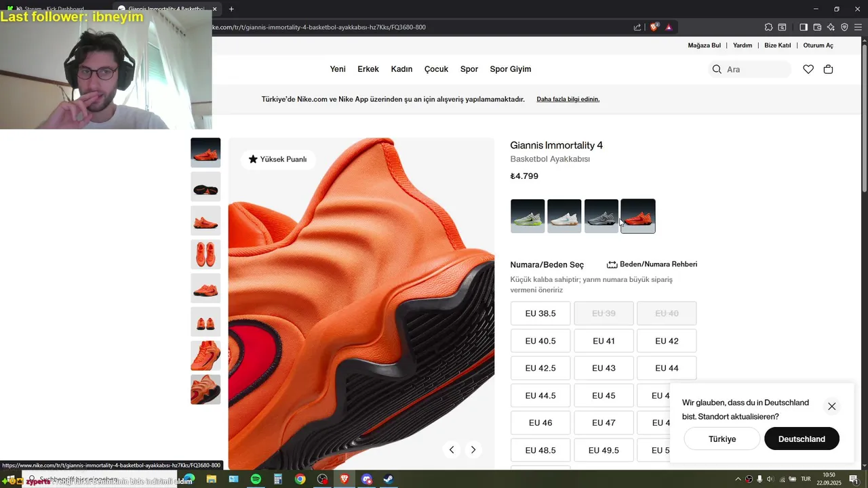Select size EU 46
868x488 pixels.
coord(540,422)
